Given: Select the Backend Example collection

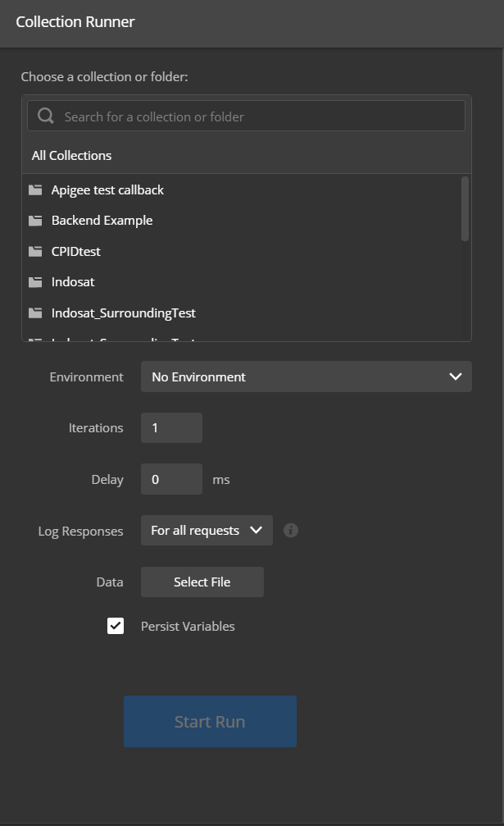Looking at the screenshot, I should coord(102,221).
